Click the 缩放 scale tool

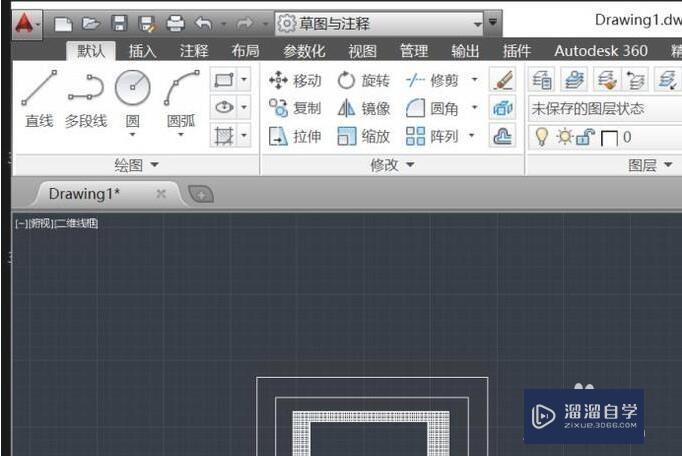[x=364, y=136]
